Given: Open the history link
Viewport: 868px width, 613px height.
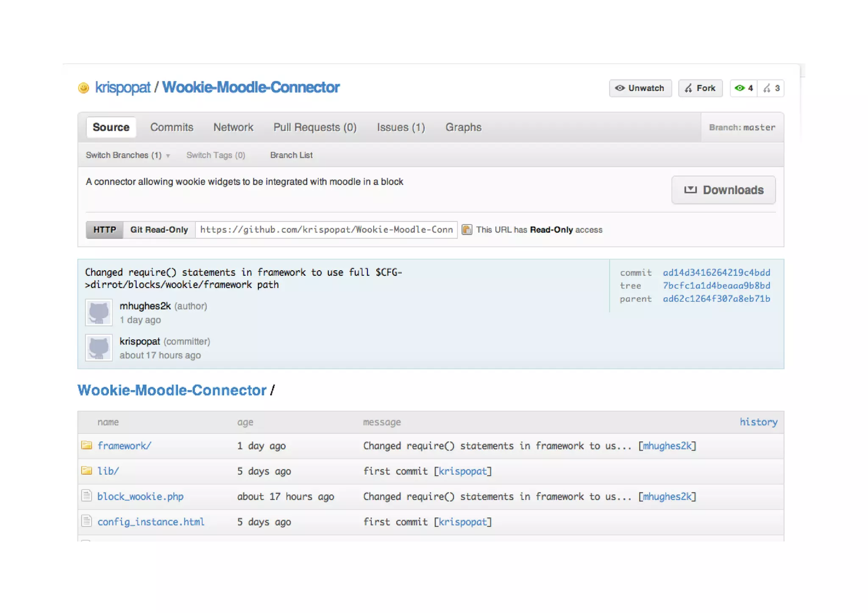Looking at the screenshot, I should click(758, 422).
